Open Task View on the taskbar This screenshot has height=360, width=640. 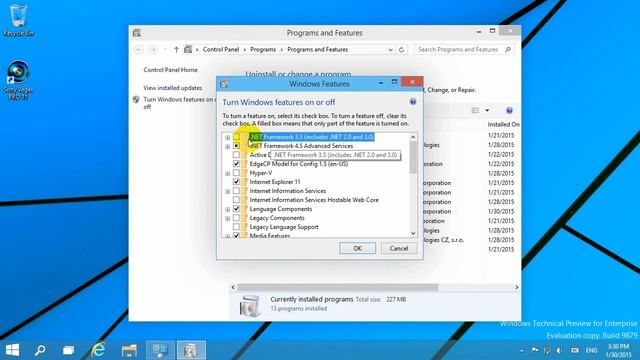point(69,350)
